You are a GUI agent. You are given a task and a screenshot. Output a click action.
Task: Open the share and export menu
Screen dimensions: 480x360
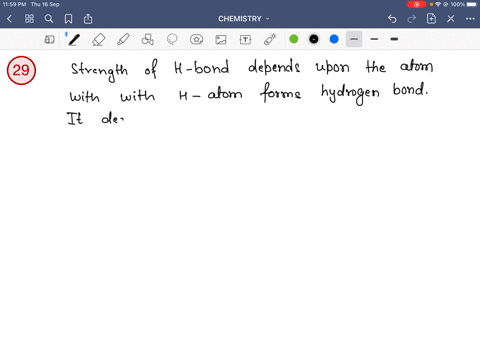(88, 19)
